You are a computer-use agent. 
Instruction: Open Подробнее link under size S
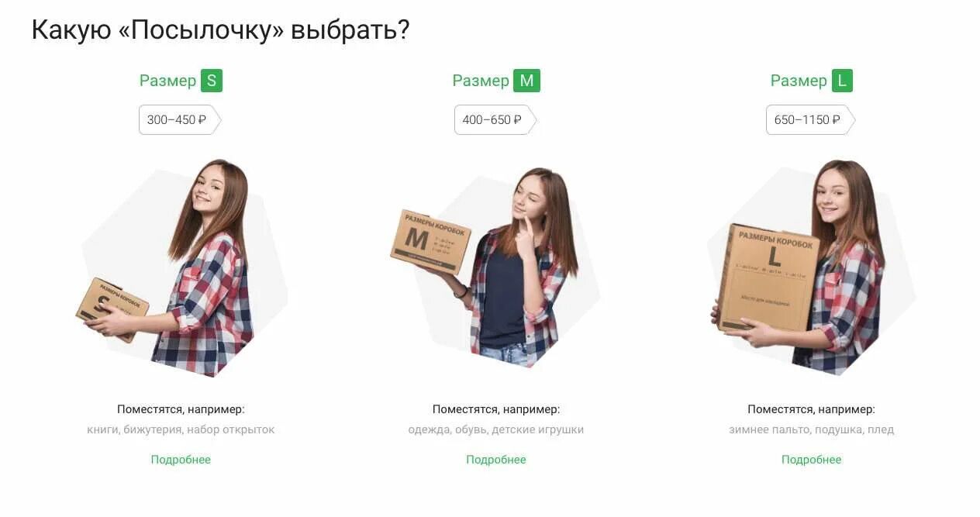pyautogui.click(x=181, y=460)
